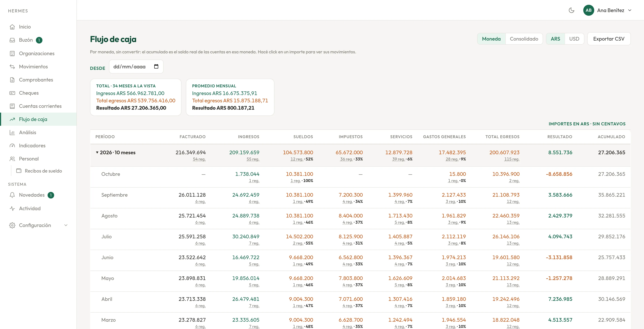Click the AB user avatar
Image resolution: width=644 pixels, height=329 pixels.
click(589, 10)
